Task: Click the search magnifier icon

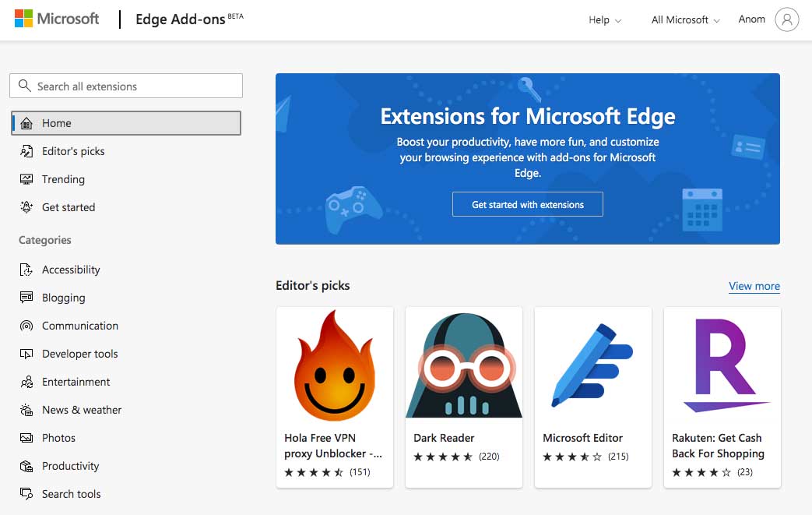Action: click(24, 86)
